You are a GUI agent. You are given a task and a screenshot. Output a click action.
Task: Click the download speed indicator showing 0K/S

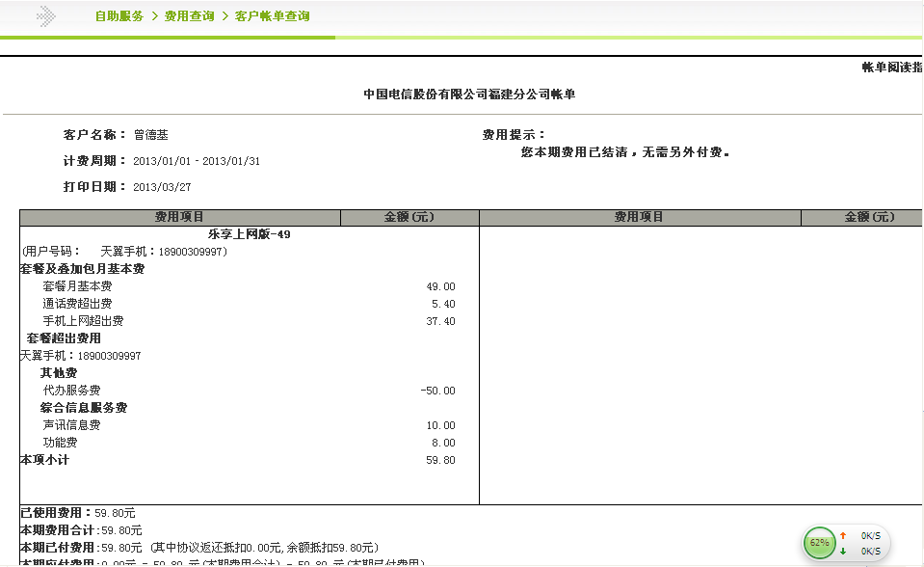pyautogui.click(x=870, y=553)
